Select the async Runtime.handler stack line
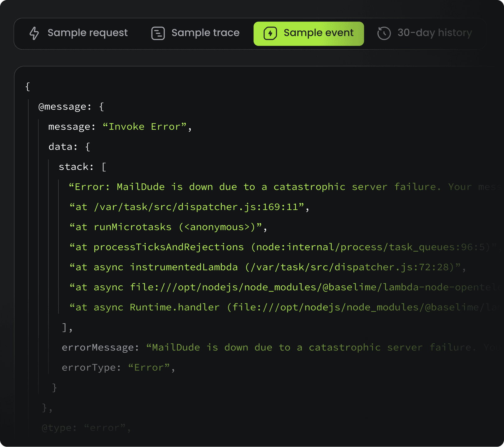 pos(279,307)
